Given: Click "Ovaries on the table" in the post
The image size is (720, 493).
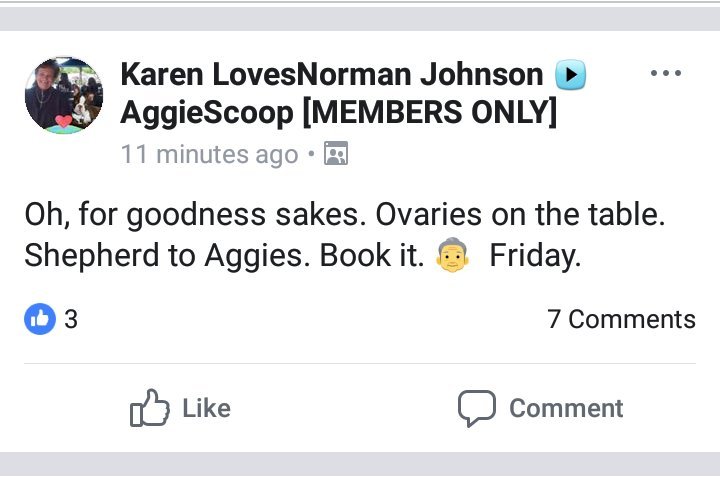Looking at the screenshot, I should tap(500, 214).
